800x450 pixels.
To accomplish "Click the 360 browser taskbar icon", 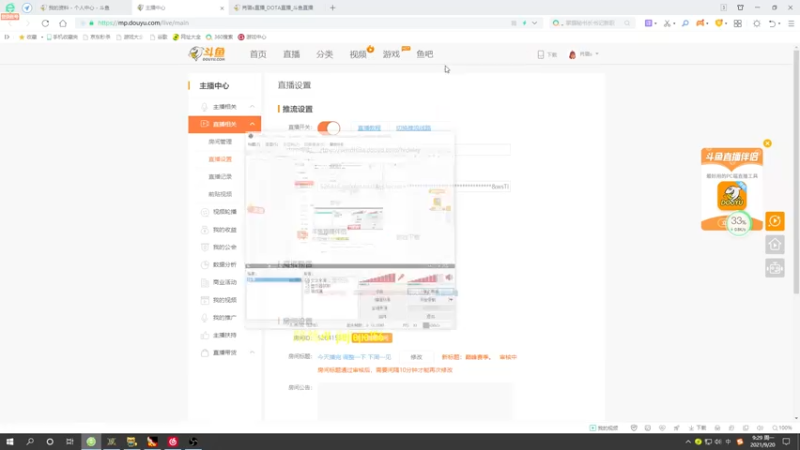I will coord(91,441).
